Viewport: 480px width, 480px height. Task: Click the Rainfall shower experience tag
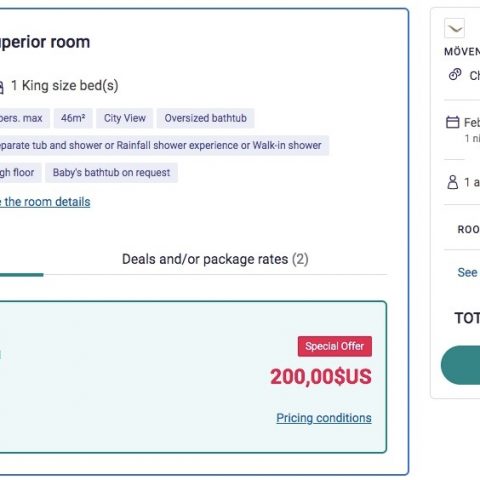click(x=162, y=145)
